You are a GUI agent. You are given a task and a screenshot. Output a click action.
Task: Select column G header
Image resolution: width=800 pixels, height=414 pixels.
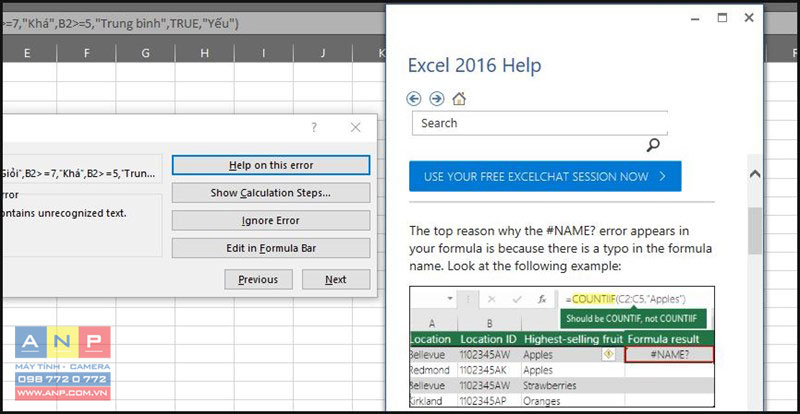145,53
